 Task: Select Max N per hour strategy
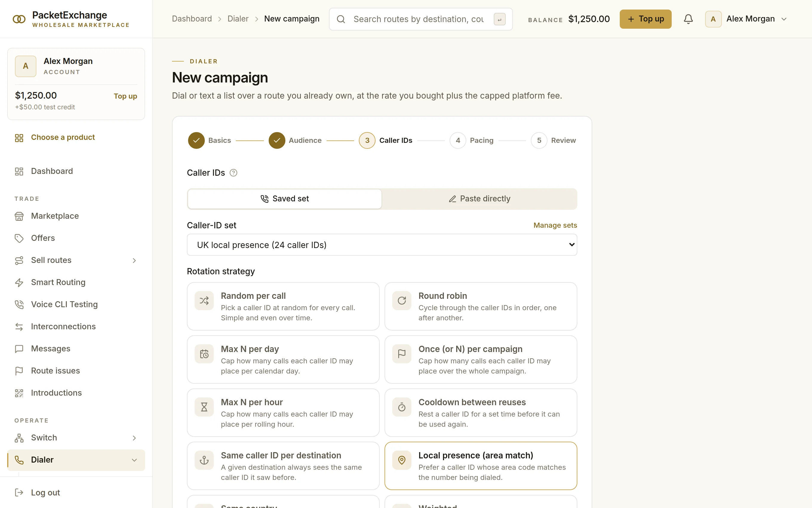(283, 413)
